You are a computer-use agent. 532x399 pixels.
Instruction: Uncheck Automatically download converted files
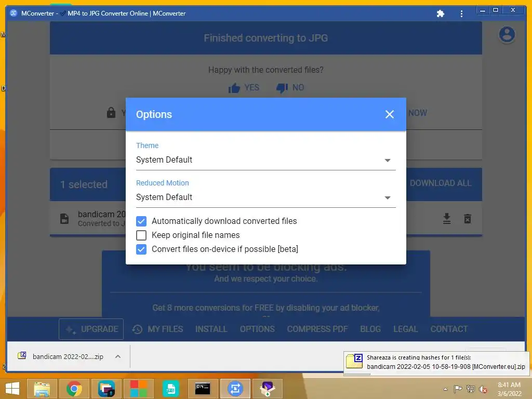(141, 221)
